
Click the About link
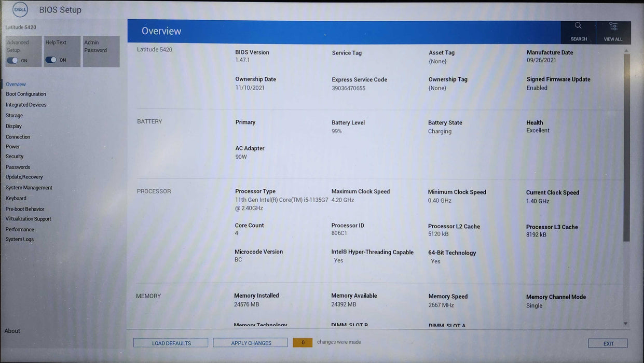tap(12, 330)
